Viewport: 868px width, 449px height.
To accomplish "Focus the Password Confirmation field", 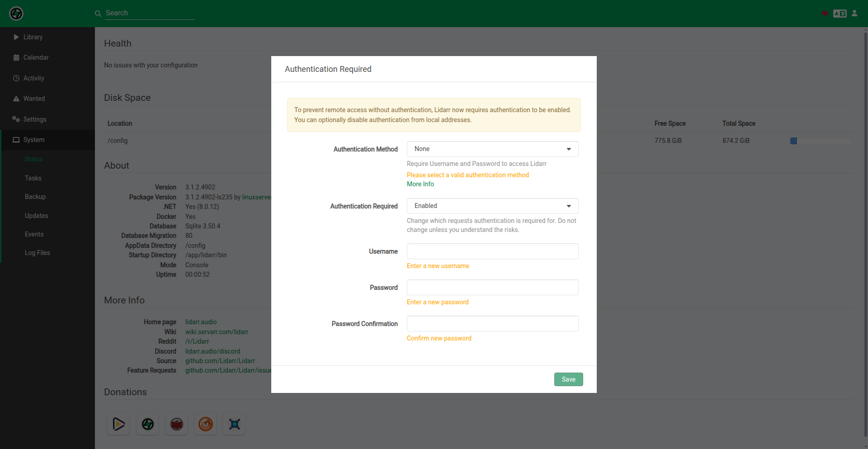I will coord(492,324).
